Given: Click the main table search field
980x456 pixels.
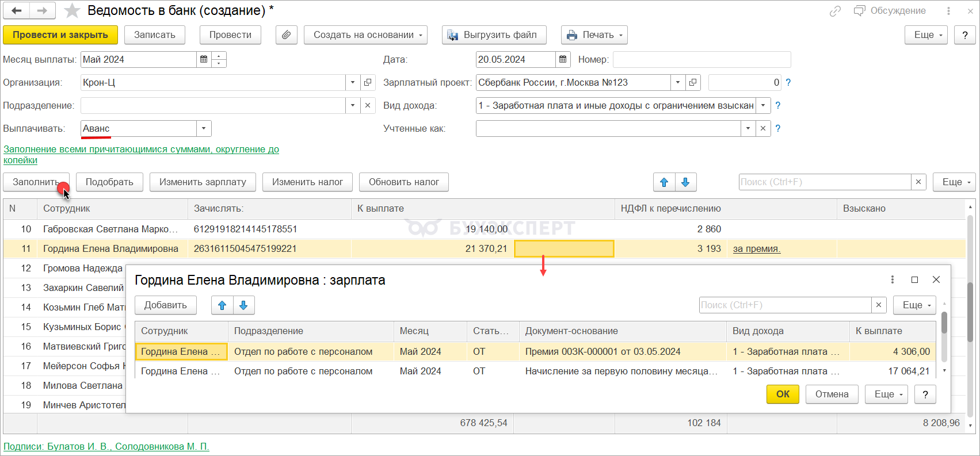Looking at the screenshot, I should [824, 182].
